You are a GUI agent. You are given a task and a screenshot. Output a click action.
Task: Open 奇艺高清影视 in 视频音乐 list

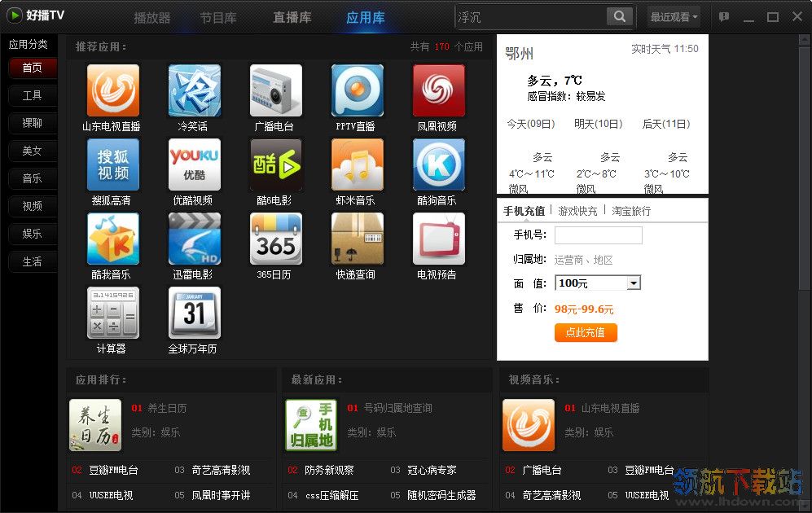(x=551, y=495)
